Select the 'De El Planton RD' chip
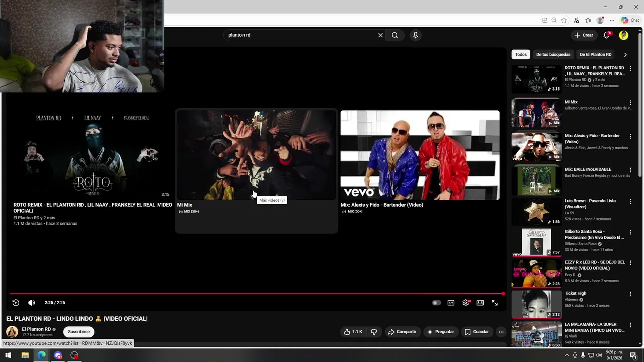This screenshot has height=362, width=644. coord(595,54)
